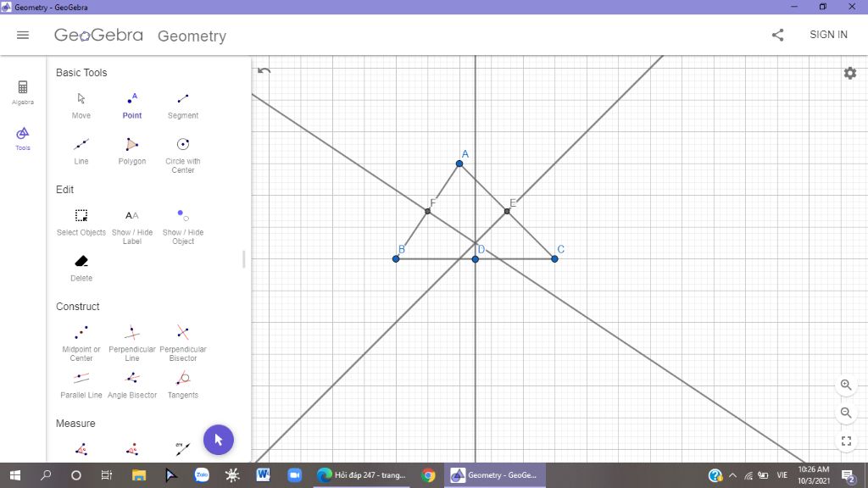This screenshot has width=868, height=488.
Task: Open the Zalo app from taskbar
Action: point(202,475)
